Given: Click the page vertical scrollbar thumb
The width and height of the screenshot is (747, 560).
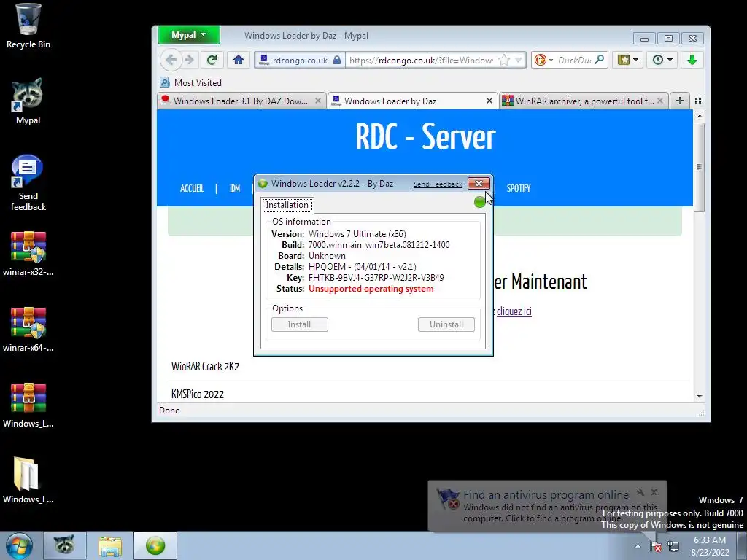Looking at the screenshot, I should point(699,167).
